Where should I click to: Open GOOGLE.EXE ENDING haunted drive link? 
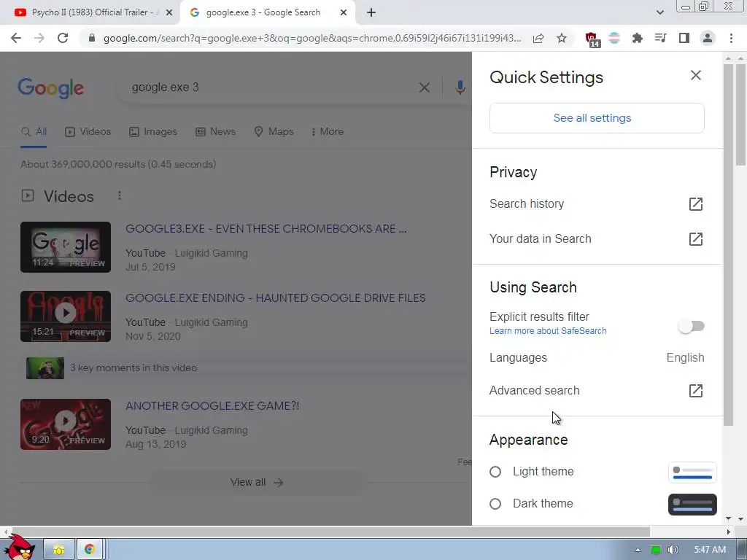[275, 298]
